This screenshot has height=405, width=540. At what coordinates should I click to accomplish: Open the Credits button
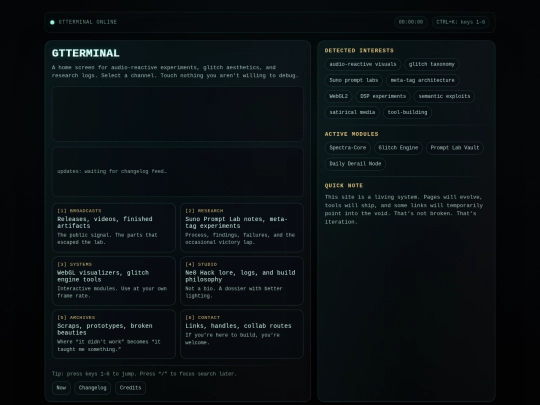[x=131, y=388]
